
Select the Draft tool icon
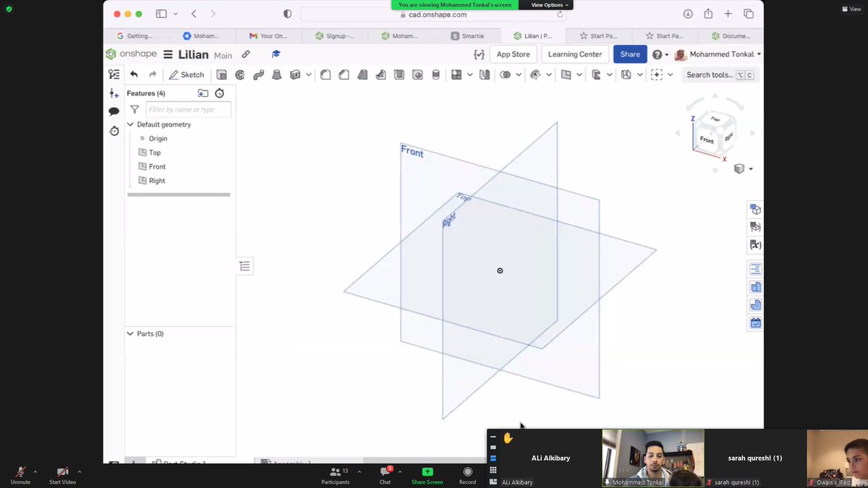362,74
